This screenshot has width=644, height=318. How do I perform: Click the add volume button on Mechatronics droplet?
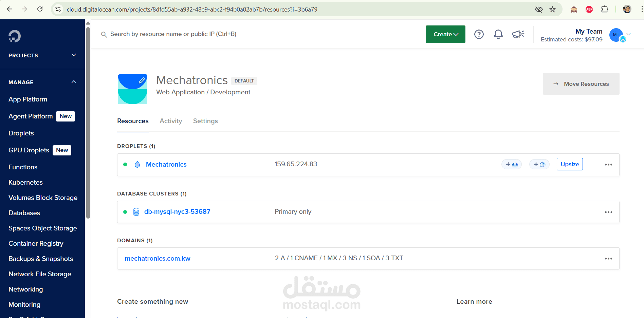pos(512,165)
